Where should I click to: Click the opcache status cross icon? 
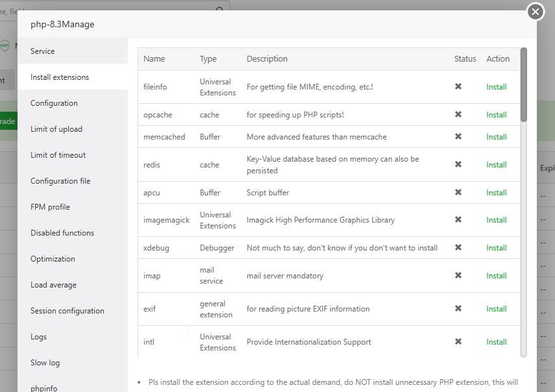[x=458, y=114]
